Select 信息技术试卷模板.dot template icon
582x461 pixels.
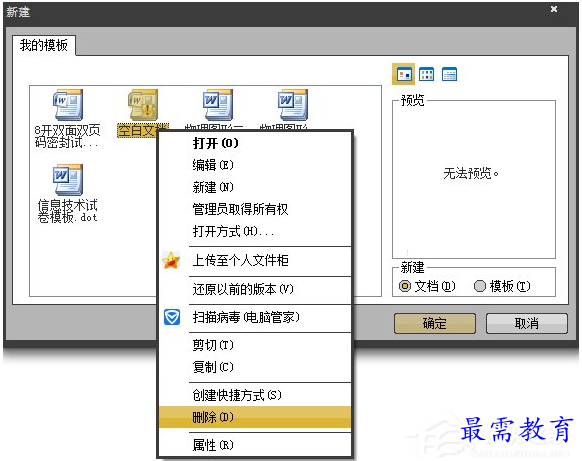pyautogui.click(x=68, y=180)
